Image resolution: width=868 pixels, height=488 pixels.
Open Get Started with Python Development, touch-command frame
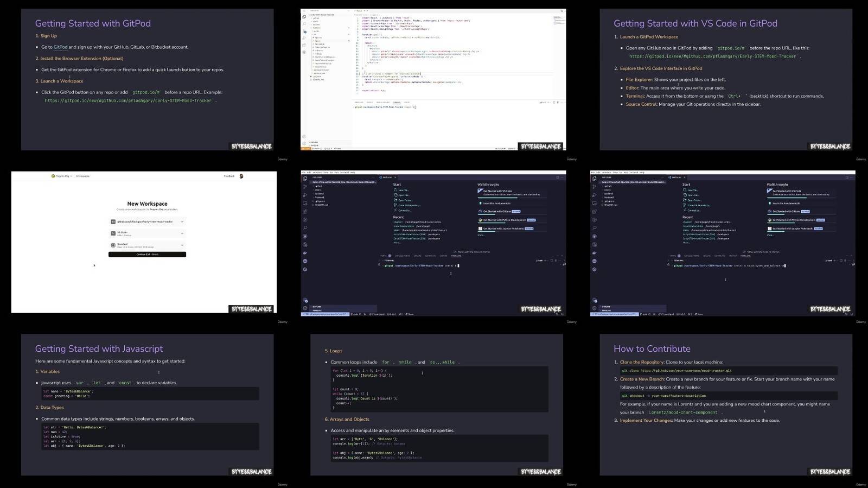point(802,220)
